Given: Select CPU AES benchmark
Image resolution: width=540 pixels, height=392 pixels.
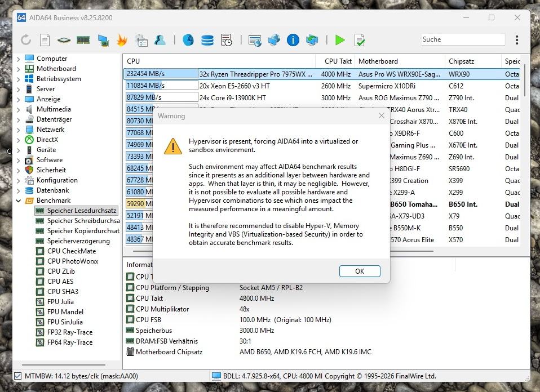Looking at the screenshot, I should (60, 282).
